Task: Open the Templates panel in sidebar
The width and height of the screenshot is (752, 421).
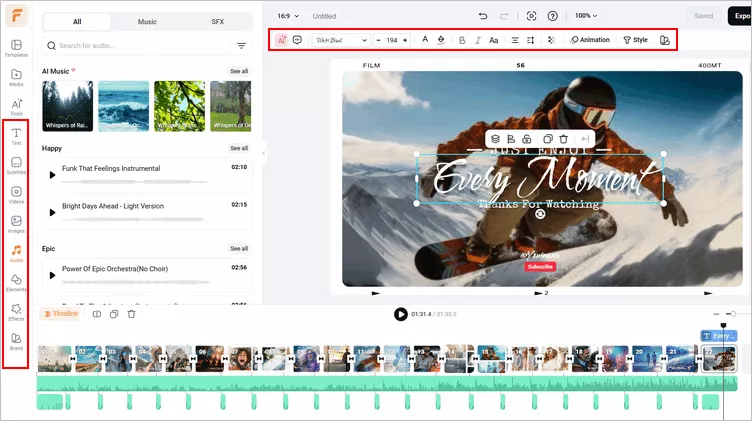Action: [16, 48]
